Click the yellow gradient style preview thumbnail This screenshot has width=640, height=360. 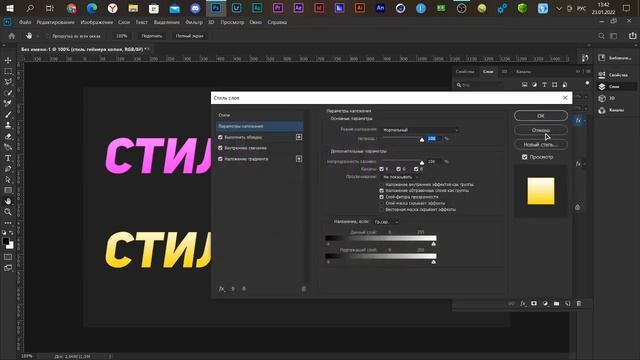(541, 191)
